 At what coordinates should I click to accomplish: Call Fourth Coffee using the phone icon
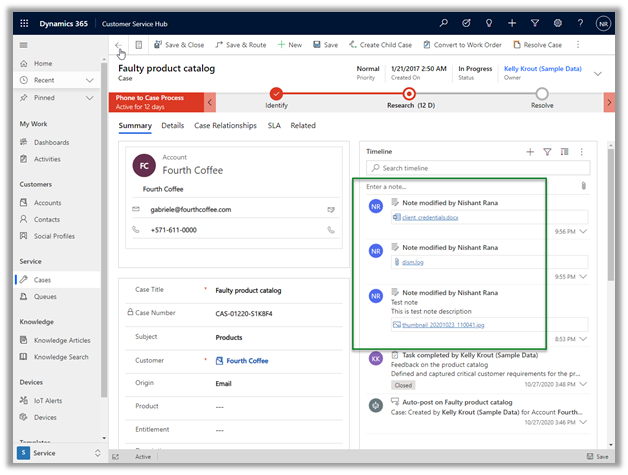point(331,230)
